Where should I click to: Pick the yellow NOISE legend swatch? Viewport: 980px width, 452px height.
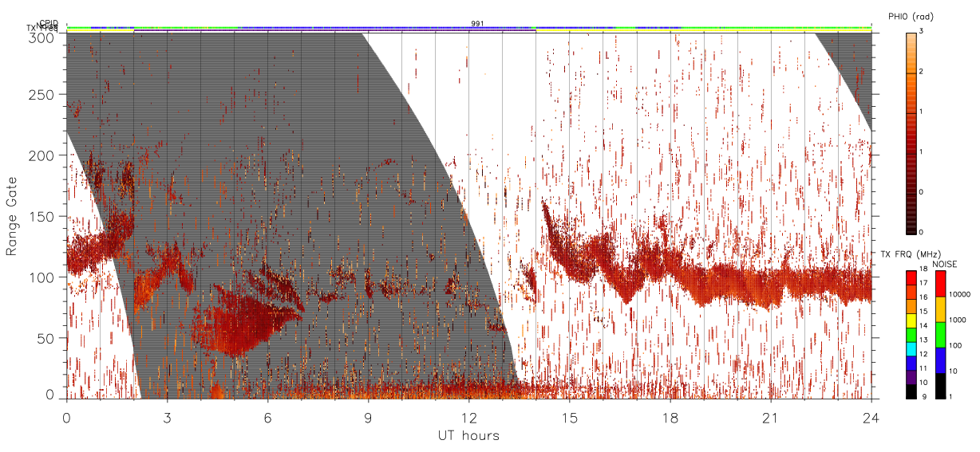941,309
